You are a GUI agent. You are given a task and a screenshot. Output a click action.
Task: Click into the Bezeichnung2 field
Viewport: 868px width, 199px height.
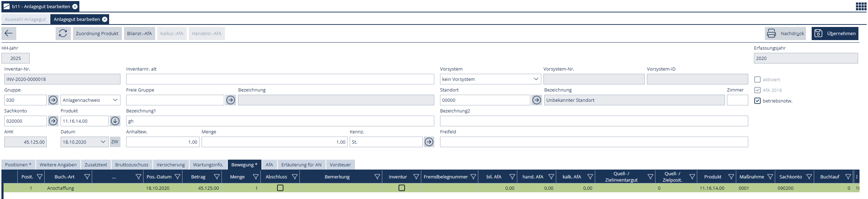(594, 121)
